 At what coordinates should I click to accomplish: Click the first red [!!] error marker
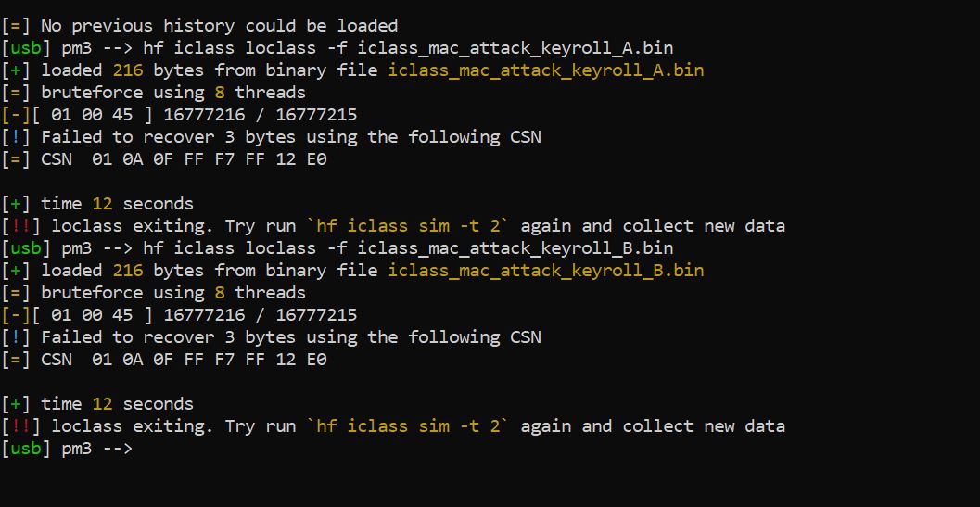point(20,225)
